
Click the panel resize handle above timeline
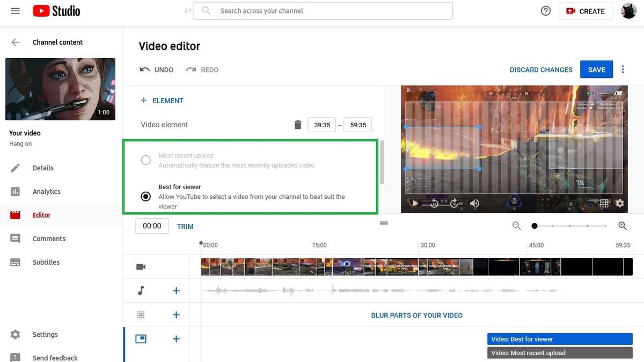coord(384,223)
